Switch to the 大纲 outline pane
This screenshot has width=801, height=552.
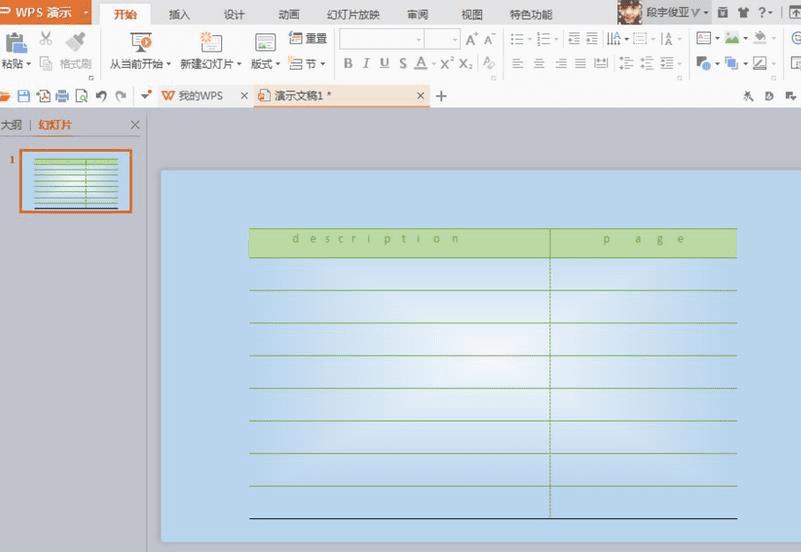[x=11, y=125]
